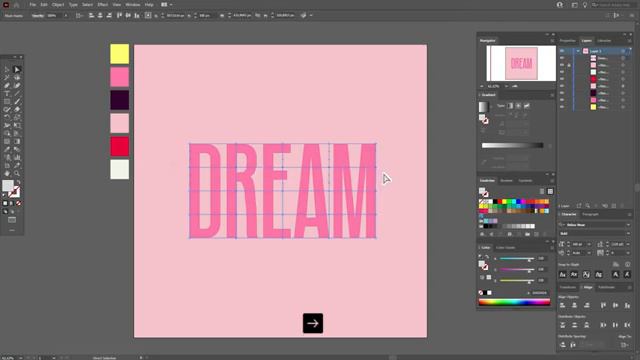Toggle visibility of the white object layer row
640x360 pixels.
point(562,72)
